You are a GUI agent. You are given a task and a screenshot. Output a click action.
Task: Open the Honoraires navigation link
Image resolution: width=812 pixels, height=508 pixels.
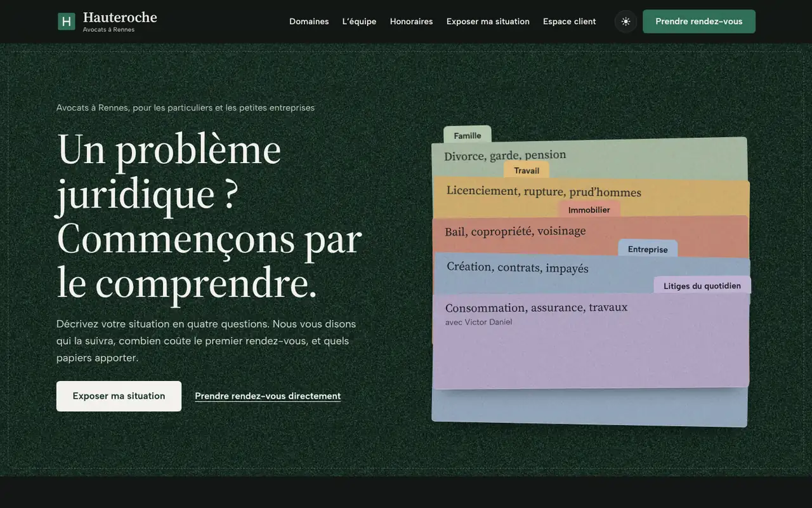[x=411, y=22]
